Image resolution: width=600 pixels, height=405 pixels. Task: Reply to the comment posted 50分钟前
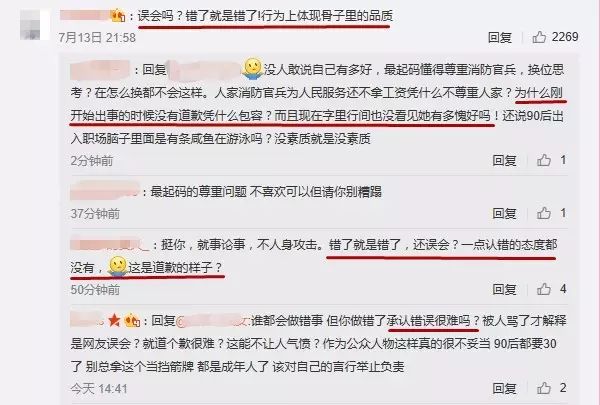(x=504, y=289)
